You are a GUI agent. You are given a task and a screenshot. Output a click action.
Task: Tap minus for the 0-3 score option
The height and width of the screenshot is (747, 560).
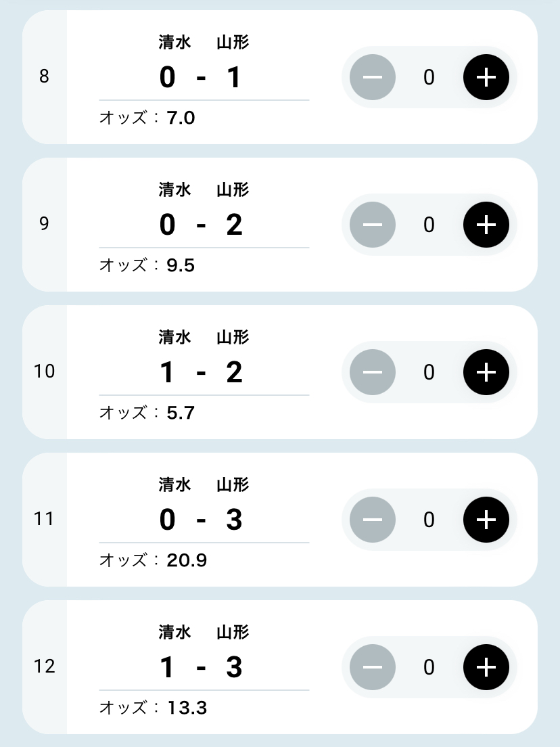pyautogui.click(x=372, y=520)
